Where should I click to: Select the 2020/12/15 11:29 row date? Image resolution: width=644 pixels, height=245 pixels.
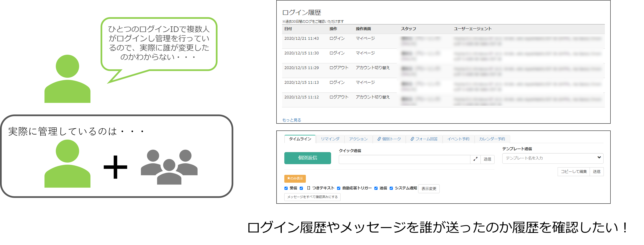[301, 68]
